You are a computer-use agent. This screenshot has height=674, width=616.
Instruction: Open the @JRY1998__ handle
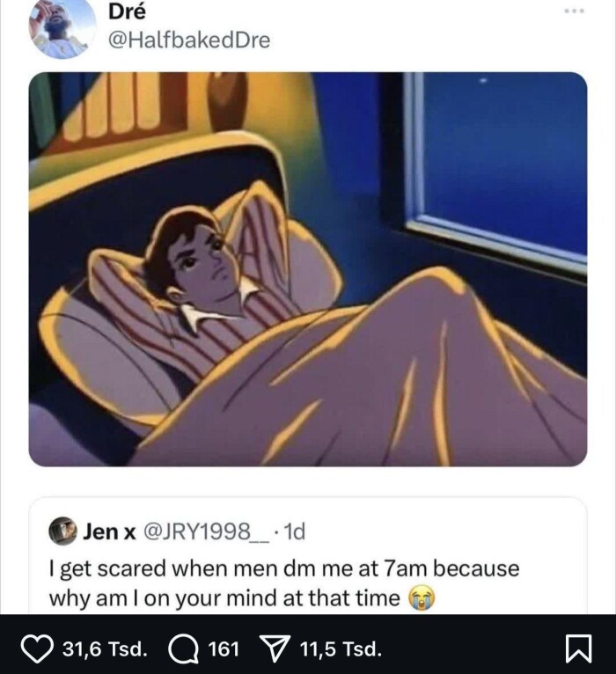click(x=205, y=531)
